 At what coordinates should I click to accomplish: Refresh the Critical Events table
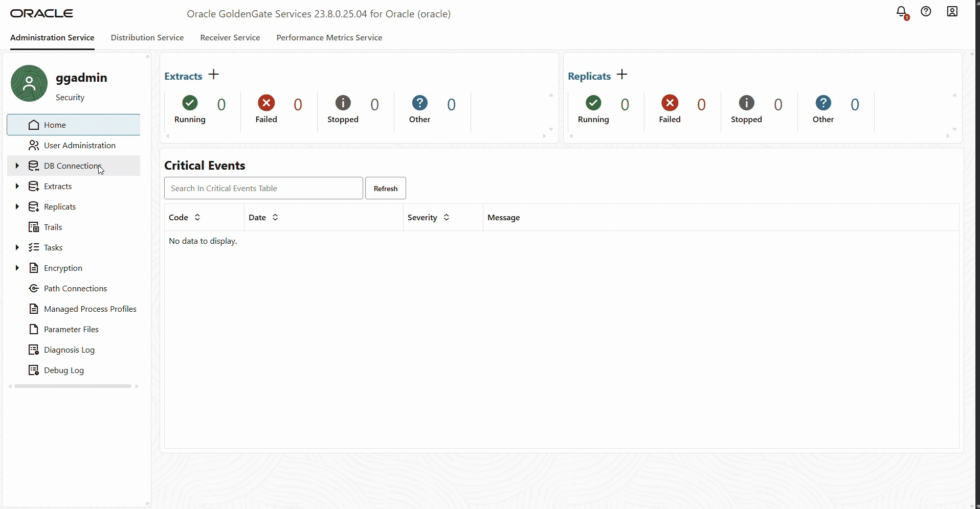coord(386,189)
